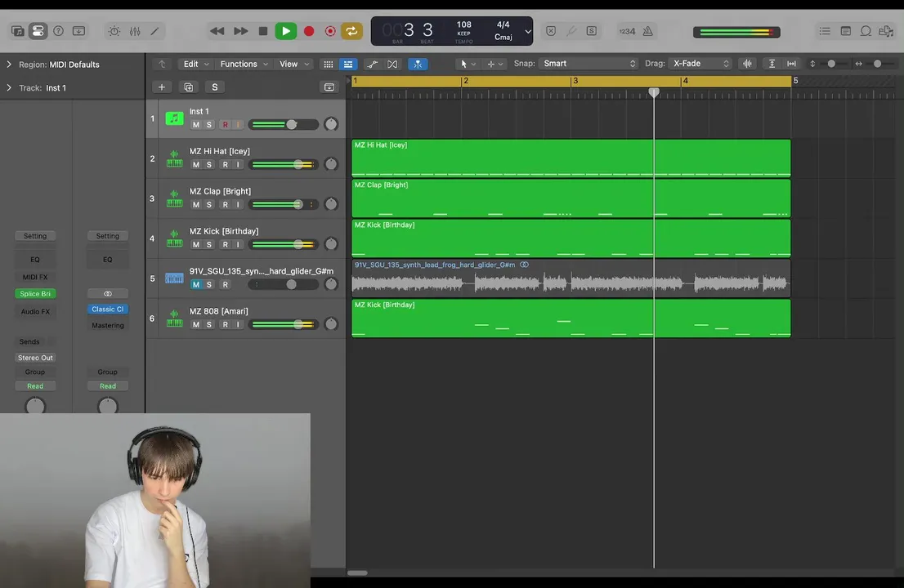
Task: Open the Mixer icon
Action: [x=134, y=31]
